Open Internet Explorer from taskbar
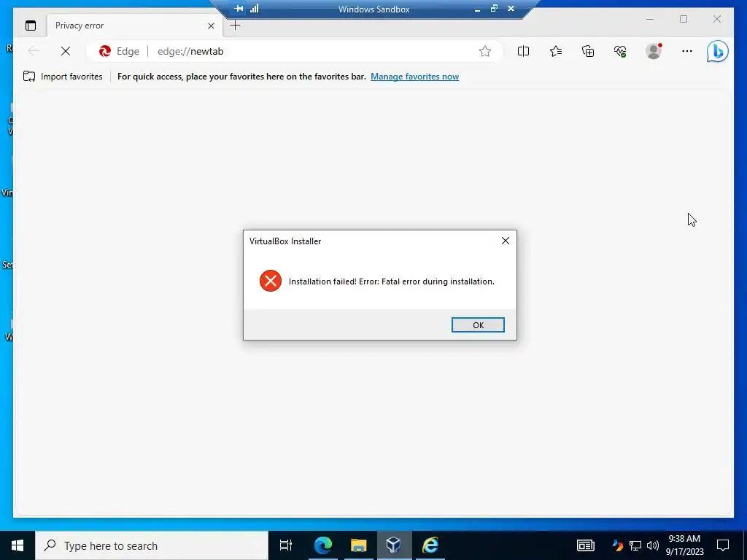This screenshot has width=747, height=560. [x=430, y=545]
